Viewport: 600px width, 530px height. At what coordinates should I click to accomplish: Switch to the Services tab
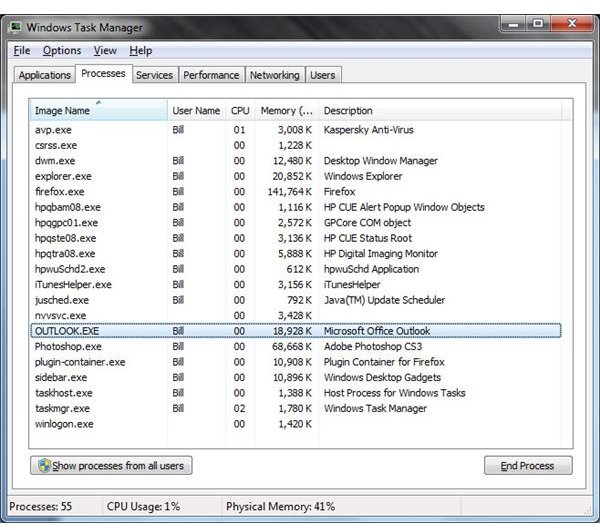coord(155,75)
